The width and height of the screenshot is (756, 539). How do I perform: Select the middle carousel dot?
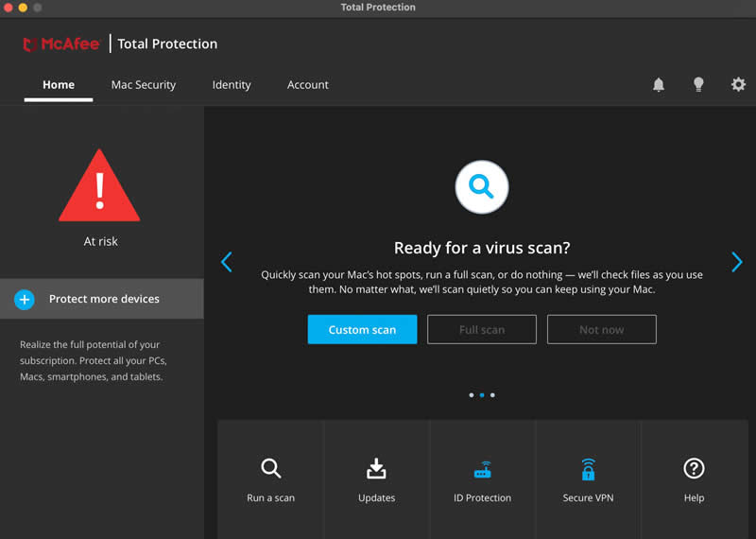[482, 395]
